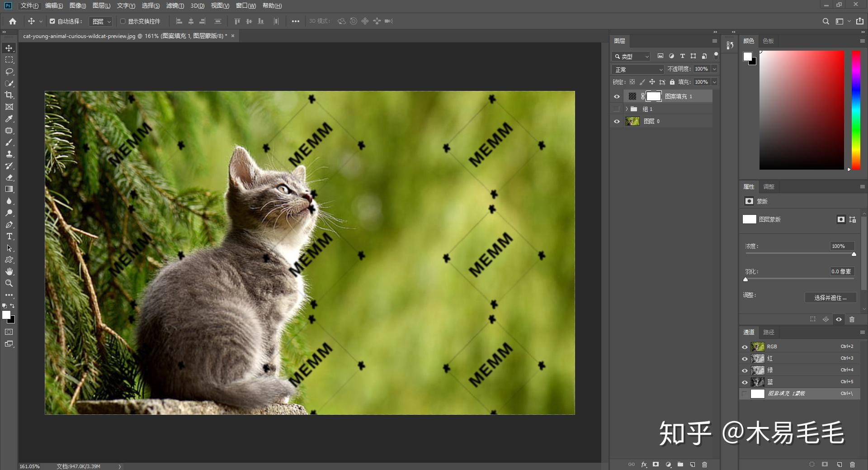Viewport: 868px width, 470px height.
Task: Select the Rectangular Marquee tool
Action: click(9, 60)
